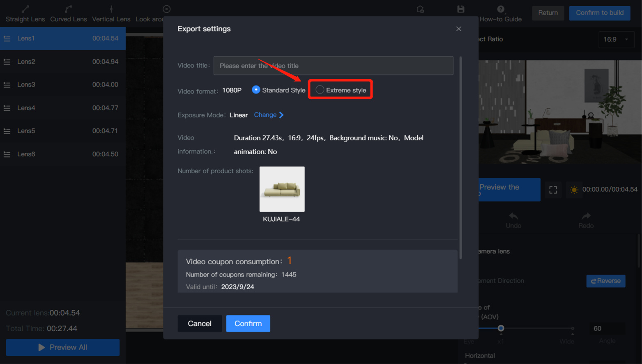Toggle fullscreen preview icon
This screenshot has height=364, width=642.
pyautogui.click(x=553, y=190)
